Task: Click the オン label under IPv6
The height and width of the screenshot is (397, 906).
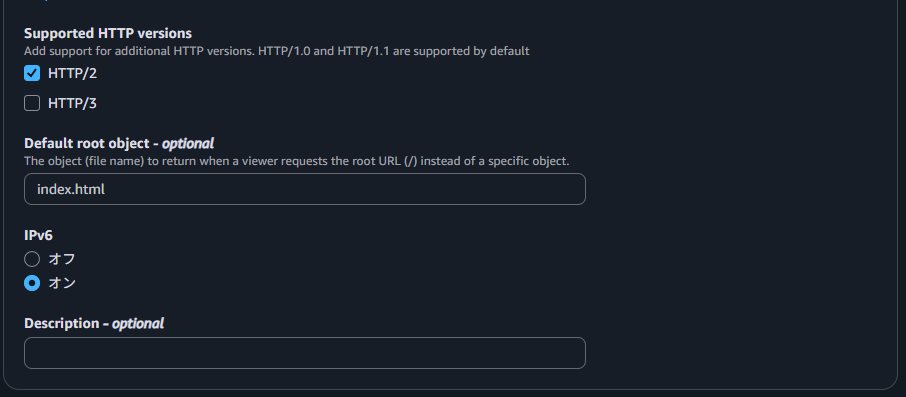Action: [x=62, y=283]
